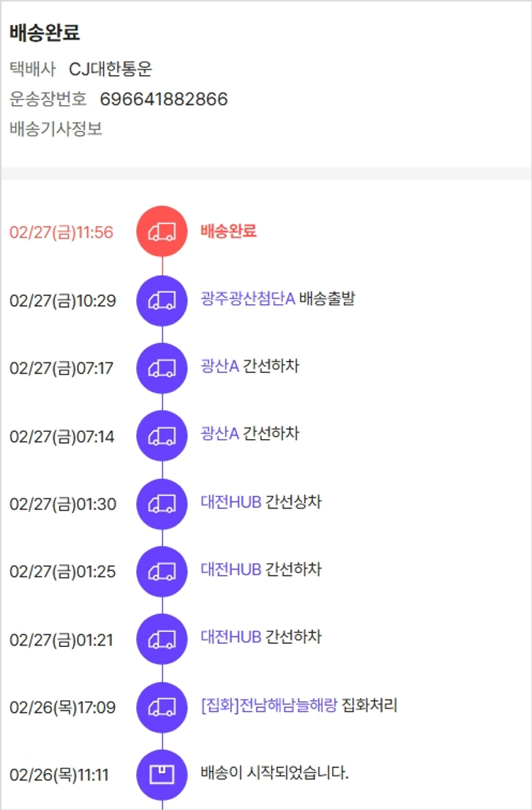Click the red 배송완료 truck icon

click(x=162, y=232)
